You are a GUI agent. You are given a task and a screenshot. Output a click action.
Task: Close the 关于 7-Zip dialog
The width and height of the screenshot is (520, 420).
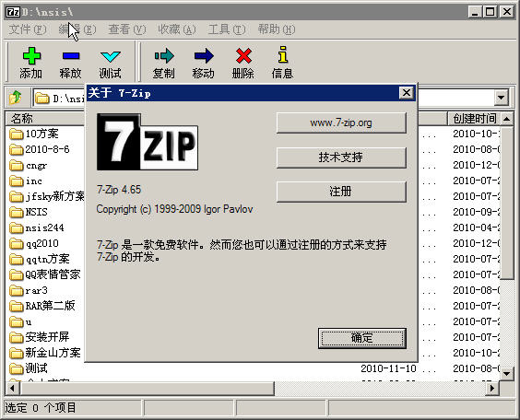pyautogui.click(x=407, y=93)
